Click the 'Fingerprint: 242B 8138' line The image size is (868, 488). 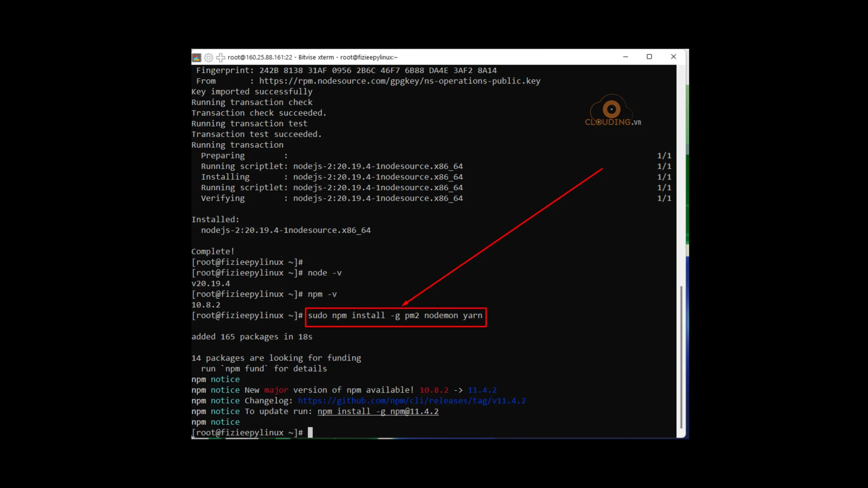347,70
